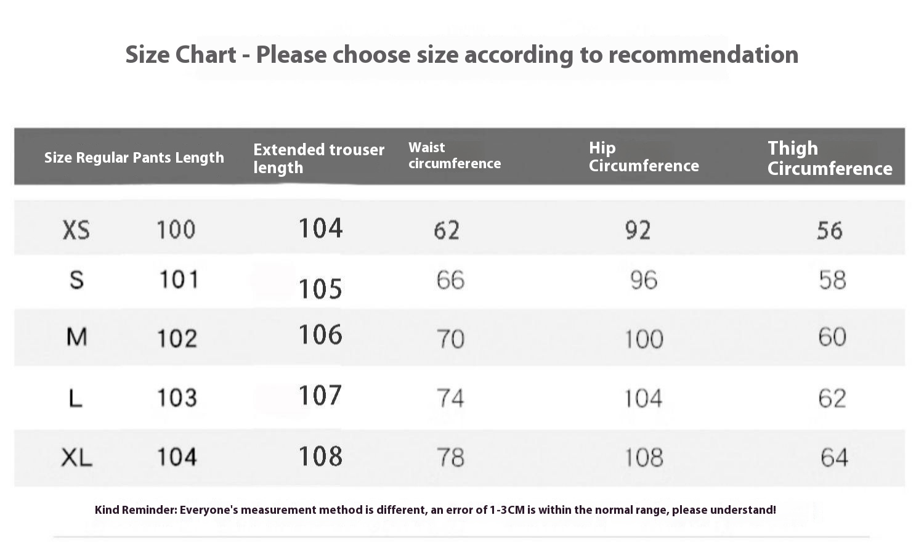The image size is (924, 560).
Task: Click the Size Chart title heading
Action: point(461,55)
